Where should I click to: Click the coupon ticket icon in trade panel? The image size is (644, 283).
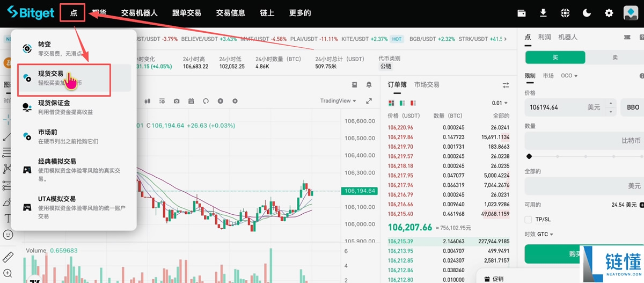tap(627, 37)
